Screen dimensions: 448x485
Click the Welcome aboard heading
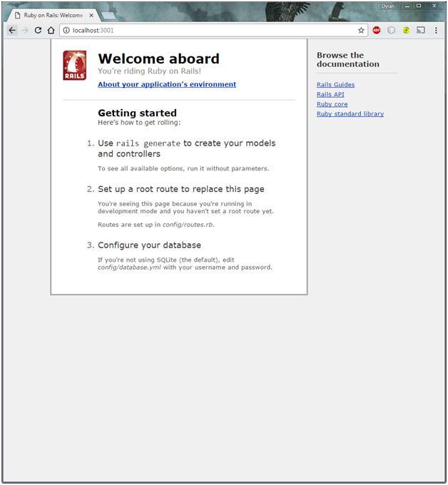click(x=158, y=58)
